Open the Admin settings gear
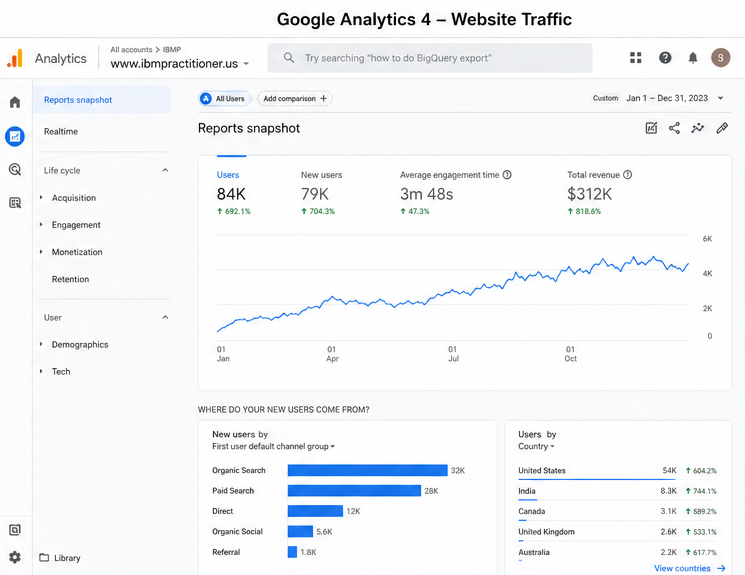The width and height of the screenshot is (745, 575). 15,557
